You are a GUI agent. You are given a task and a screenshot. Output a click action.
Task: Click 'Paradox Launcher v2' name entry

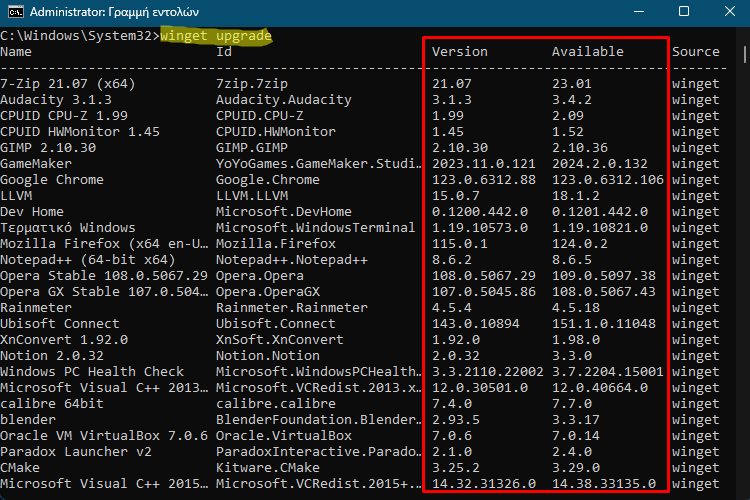pos(76,452)
